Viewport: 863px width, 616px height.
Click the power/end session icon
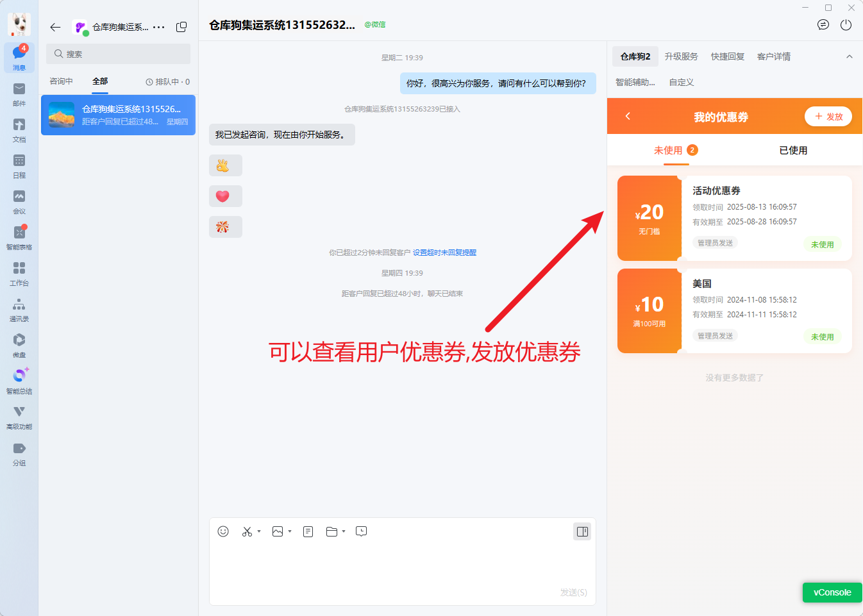click(x=846, y=25)
